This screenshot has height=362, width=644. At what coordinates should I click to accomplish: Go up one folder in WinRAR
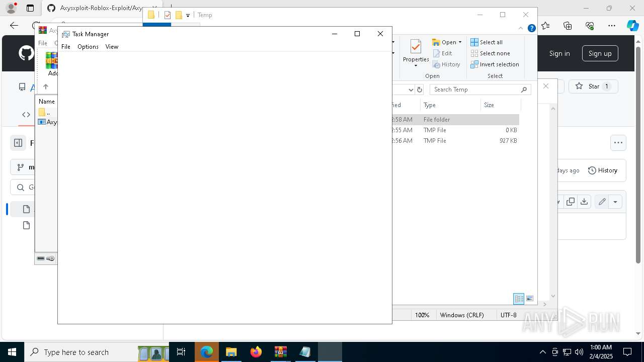coord(46,86)
